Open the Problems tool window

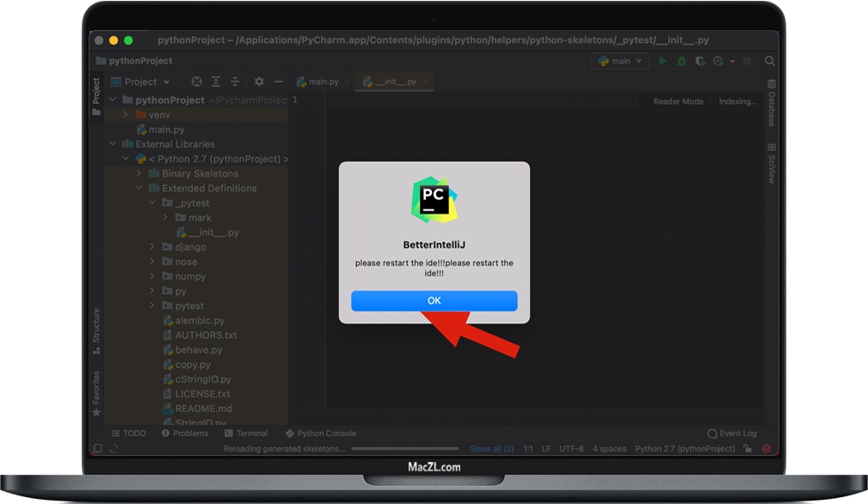coord(185,433)
